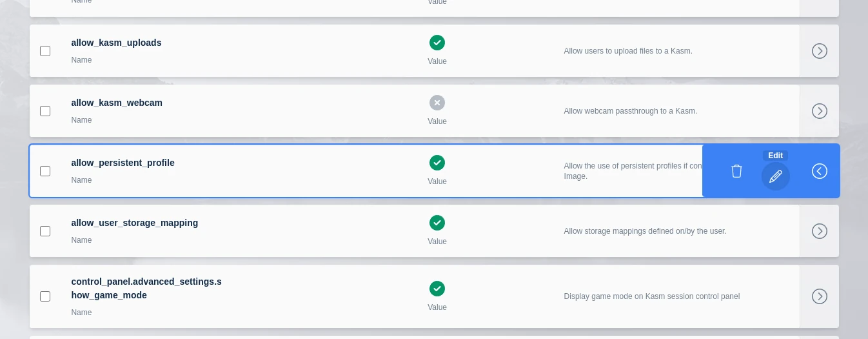Click grey X value of allow_kasm_webcam
The image size is (868, 339).
coord(437,103)
